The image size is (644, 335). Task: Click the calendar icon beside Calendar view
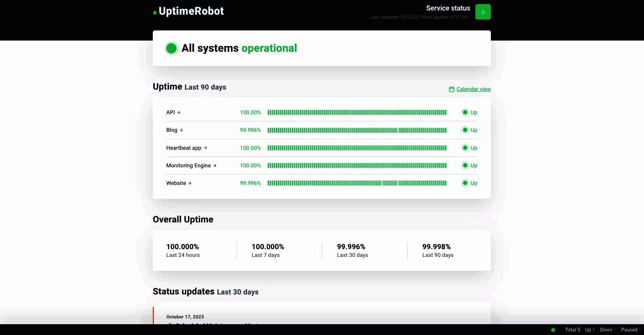click(451, 89)
